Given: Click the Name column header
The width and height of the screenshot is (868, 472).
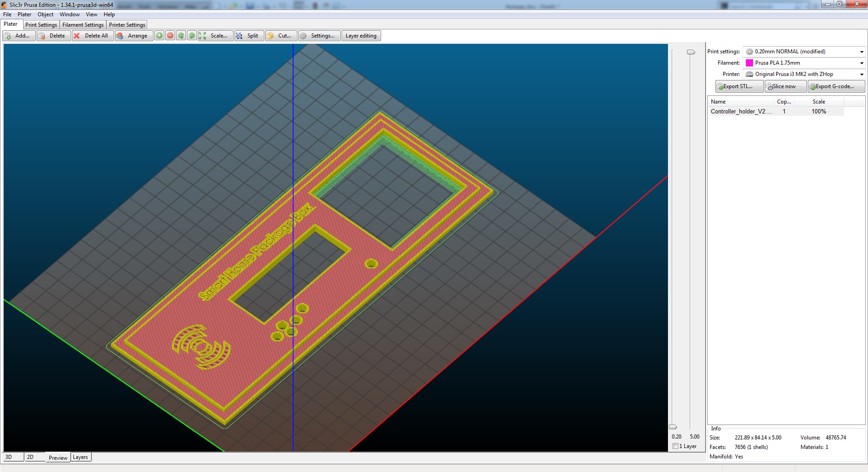Looking at the screenshot, I should (740, 102).
